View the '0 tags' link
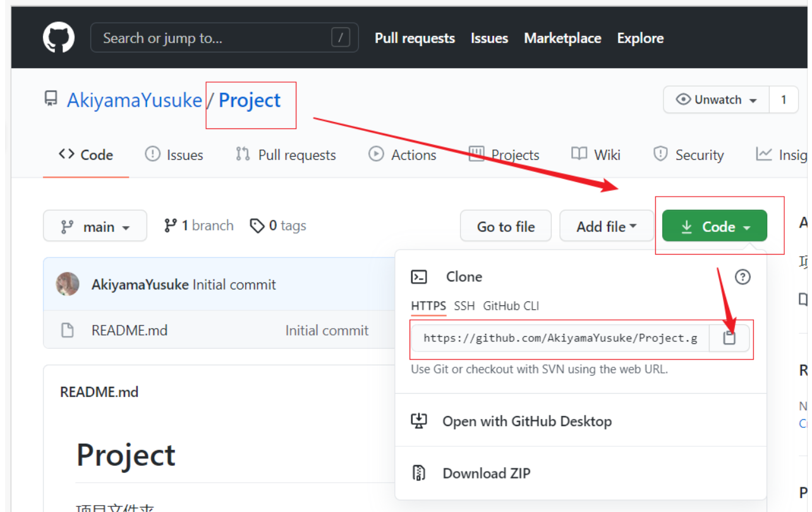Viewport: 812px width, 512px height. click(278, 226)
